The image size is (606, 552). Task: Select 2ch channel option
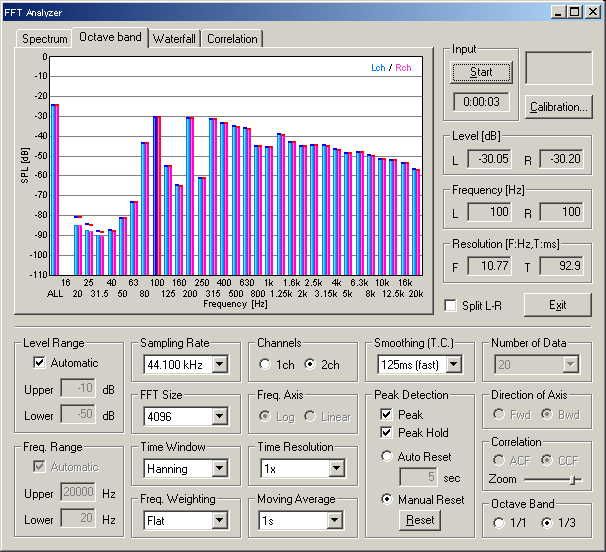(310, 364)
